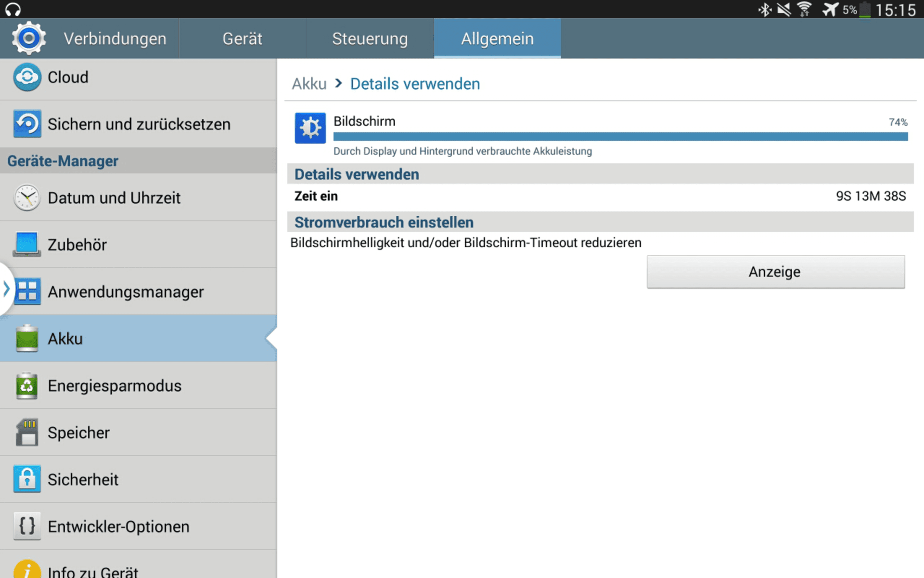Open Speicher settings entry
This screenshot has width=924, height=578.
pyautogui.click(x=139, y=432)
